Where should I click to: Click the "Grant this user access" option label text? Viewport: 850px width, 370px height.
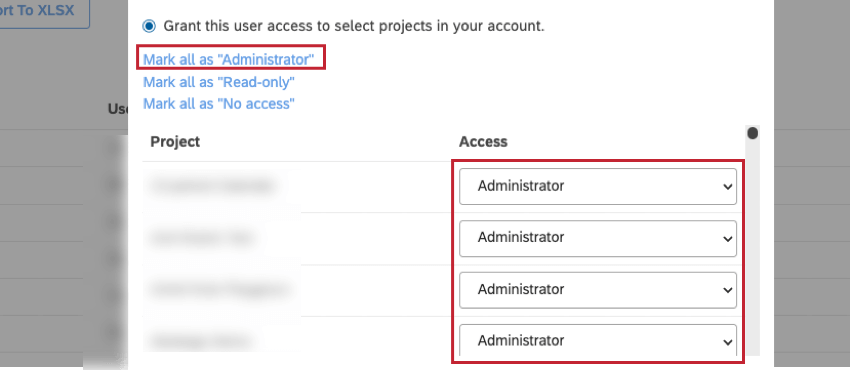(353, 25)
